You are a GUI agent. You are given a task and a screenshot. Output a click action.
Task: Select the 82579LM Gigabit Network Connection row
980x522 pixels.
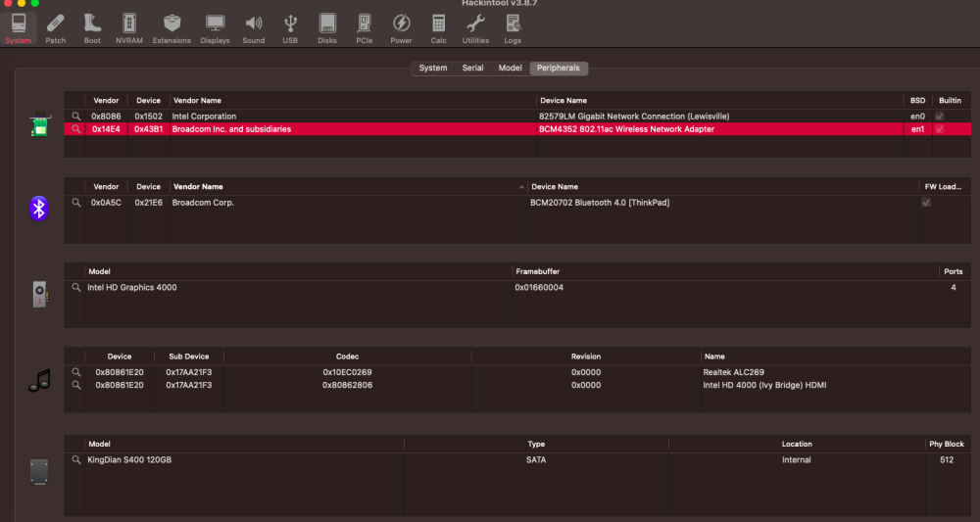[517, 117]
